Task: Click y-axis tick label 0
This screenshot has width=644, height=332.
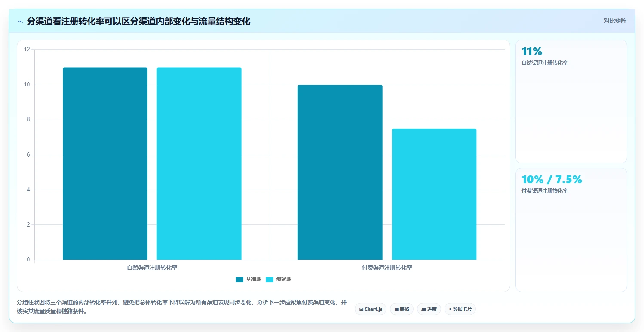Action: click(28, 260)
